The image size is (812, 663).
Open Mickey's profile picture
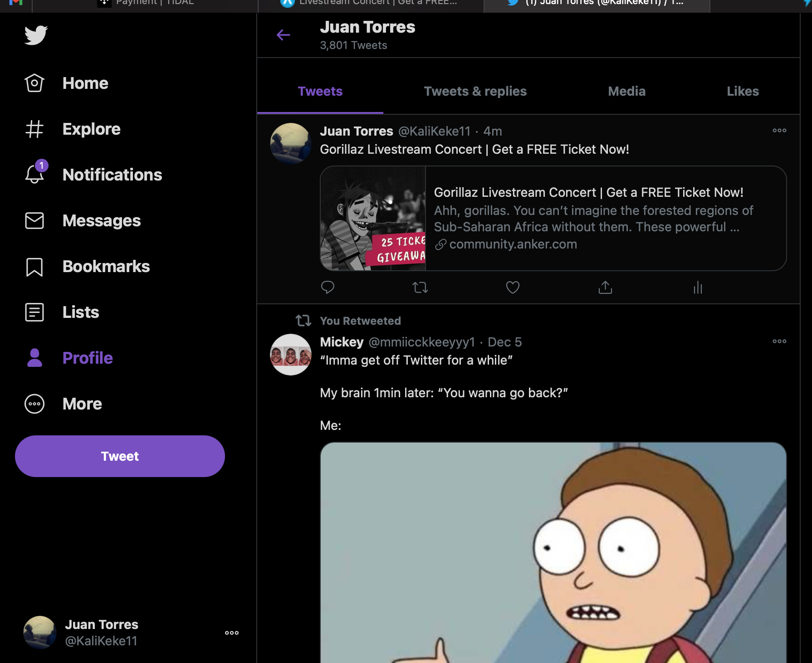[291, 355]
